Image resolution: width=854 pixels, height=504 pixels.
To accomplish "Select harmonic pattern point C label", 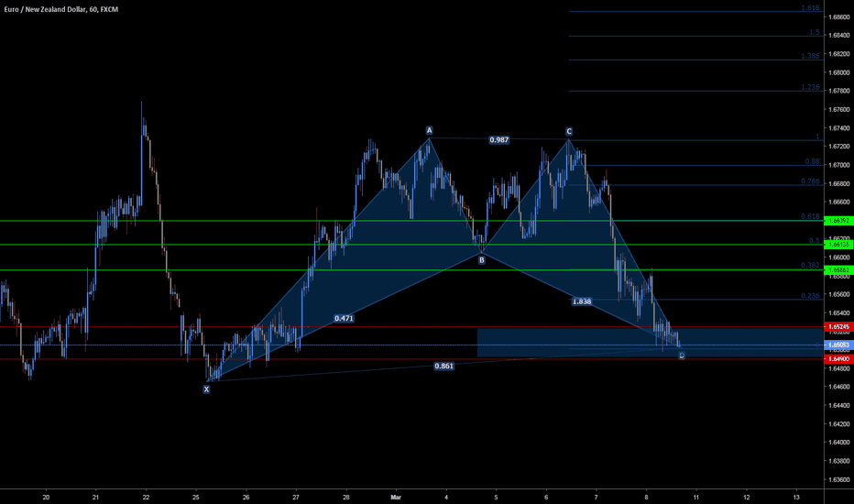I will (569, 131).
